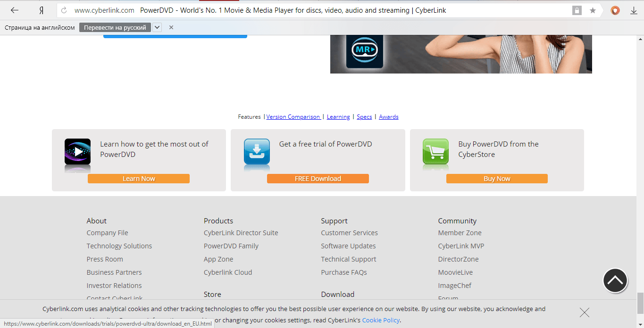Open the App Zone link
The height and width of the screenshot is (328, 644).
pos(218,259)
